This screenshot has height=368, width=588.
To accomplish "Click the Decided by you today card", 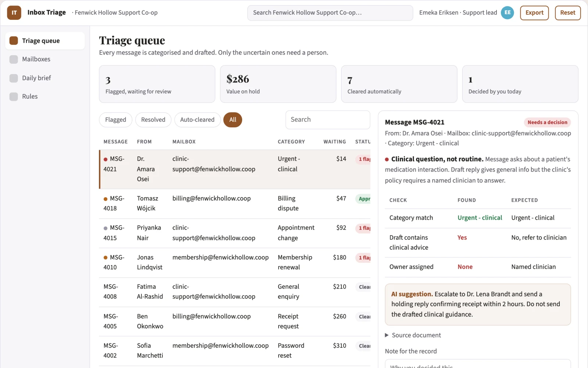I will coord(520,84).
